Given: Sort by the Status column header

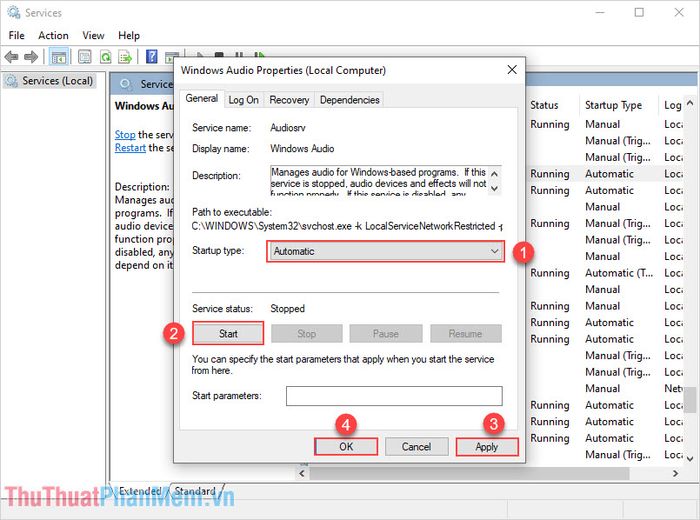Looking at the screenshot, I should (544, 105).
